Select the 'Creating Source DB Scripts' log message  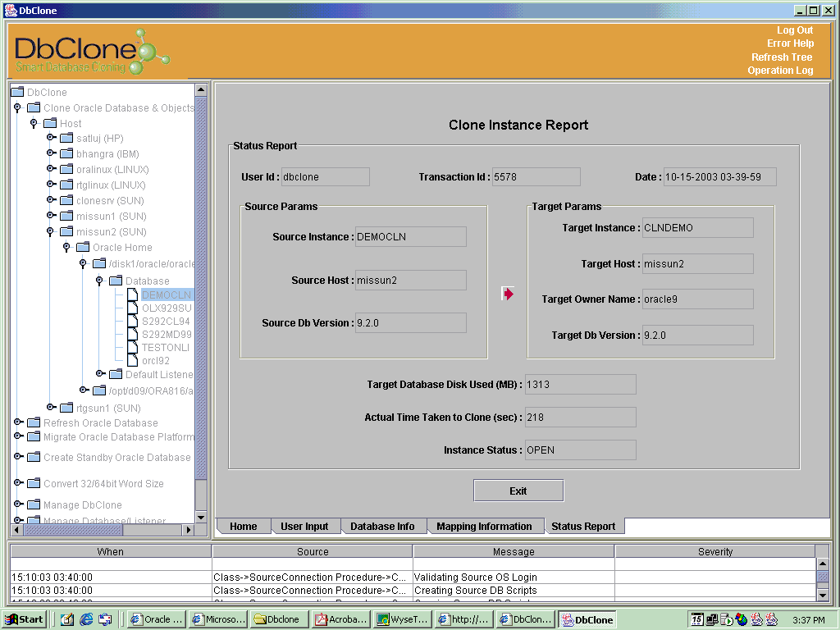click(475, 591)
